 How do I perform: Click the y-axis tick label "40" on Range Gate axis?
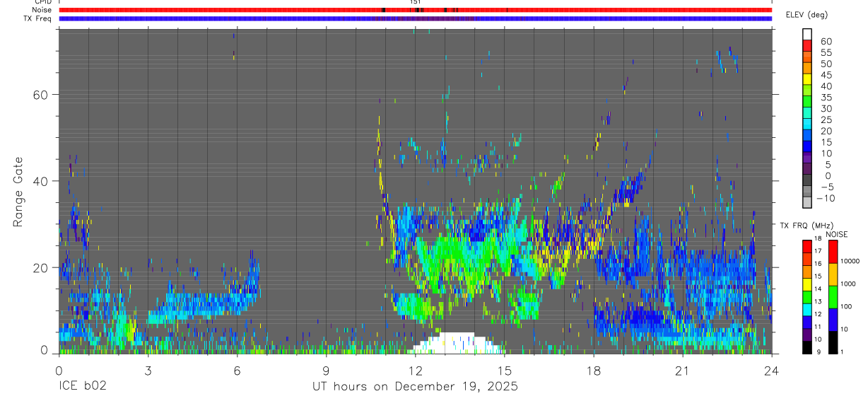(x=40, y=181)
